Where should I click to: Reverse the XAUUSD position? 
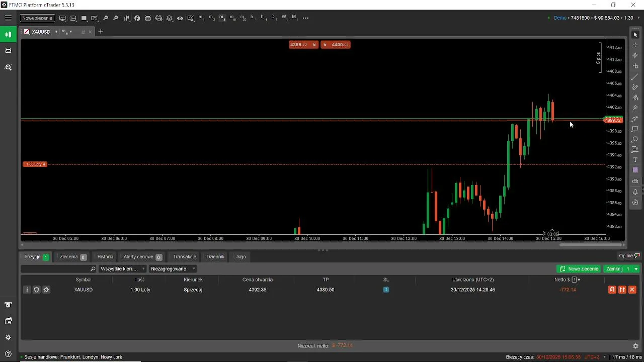(x=612, y=290)
